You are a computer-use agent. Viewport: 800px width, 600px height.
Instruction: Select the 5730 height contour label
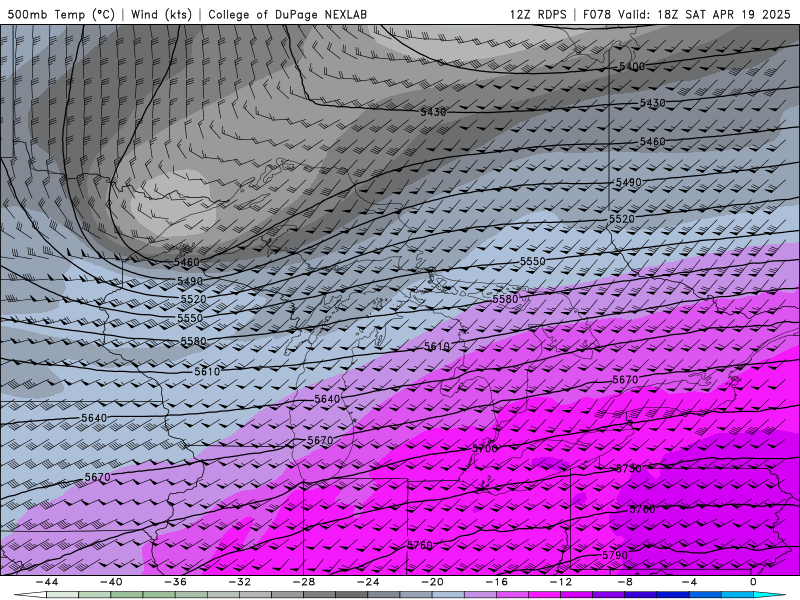[629, 468]
